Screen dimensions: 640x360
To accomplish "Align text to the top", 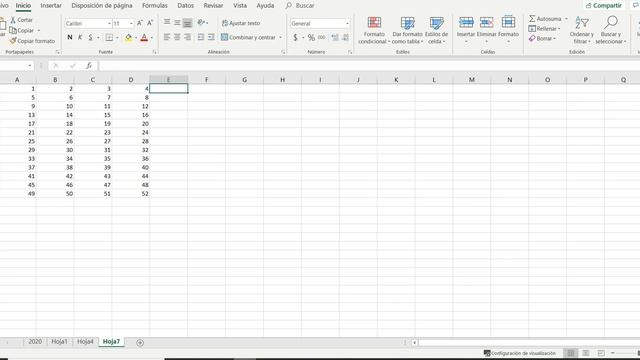I will [167, 22].
